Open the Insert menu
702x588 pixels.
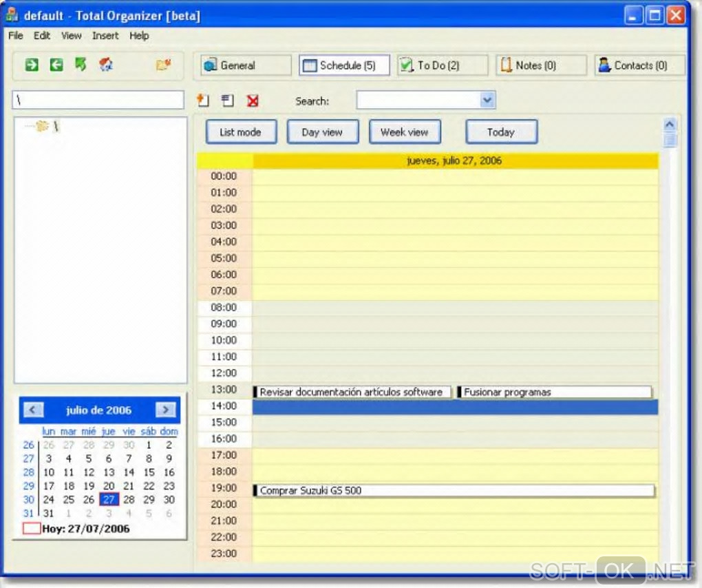[105, 36]
